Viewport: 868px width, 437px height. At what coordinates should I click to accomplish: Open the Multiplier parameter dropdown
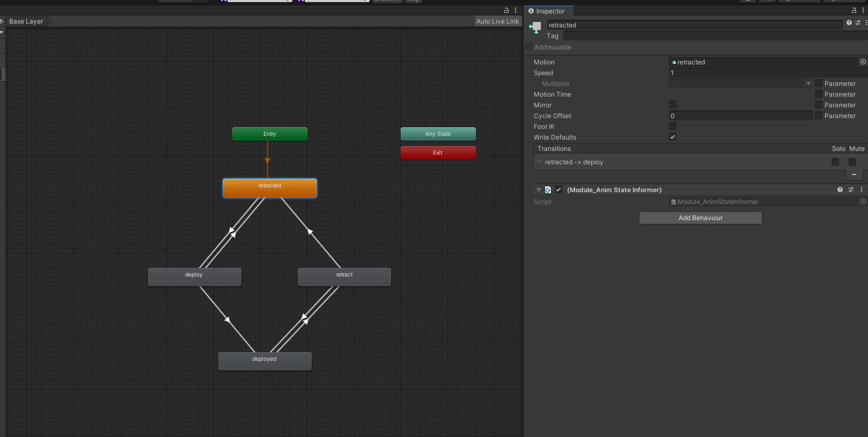coord(740,84)
